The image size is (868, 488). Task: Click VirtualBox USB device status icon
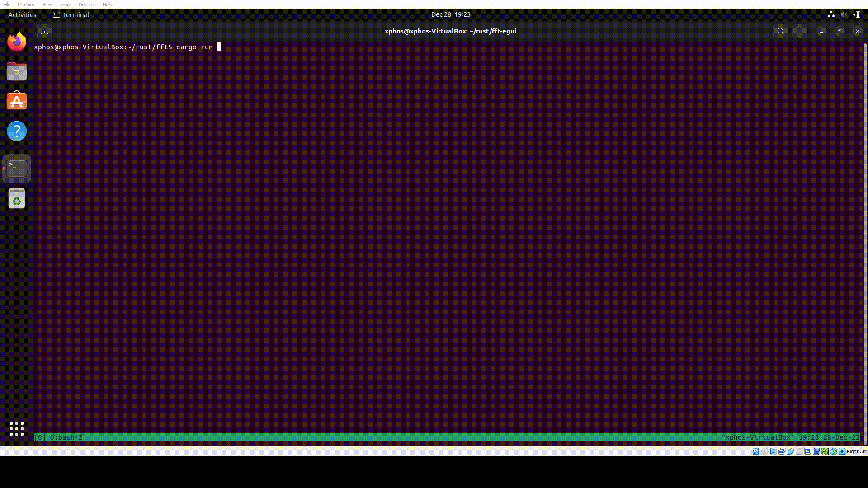791,451
